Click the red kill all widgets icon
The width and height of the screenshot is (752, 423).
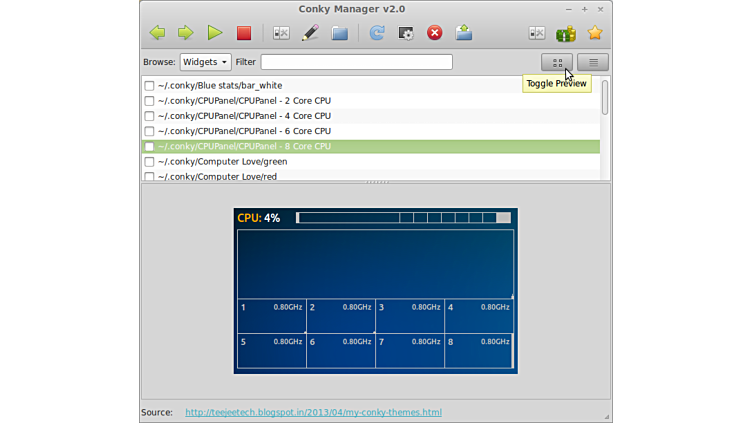(434, 33)
